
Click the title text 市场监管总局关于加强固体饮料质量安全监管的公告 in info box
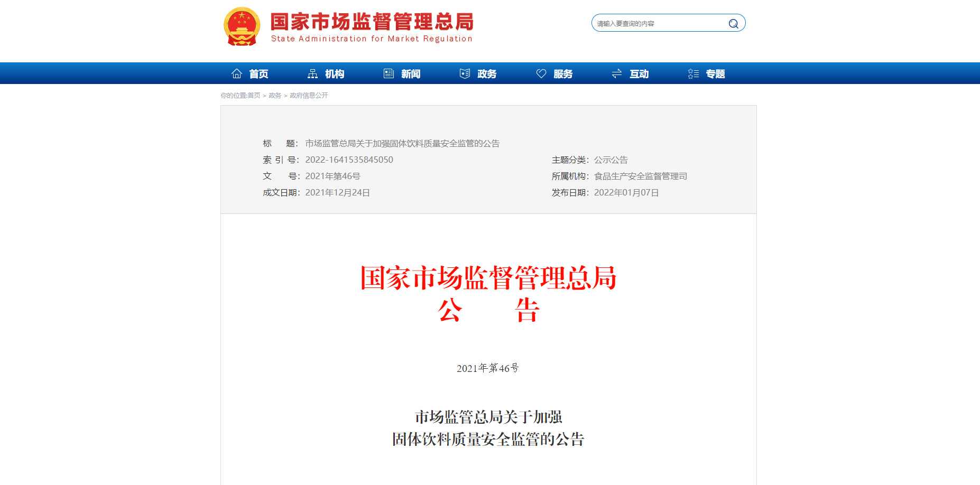click(x=402, y=143)
